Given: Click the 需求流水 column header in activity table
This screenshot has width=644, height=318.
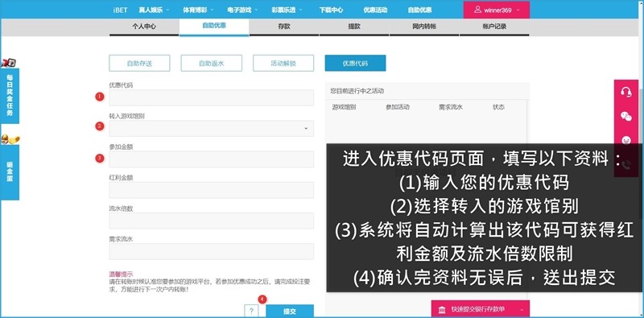Looking at the screenshot, I should tap(451, 107).
